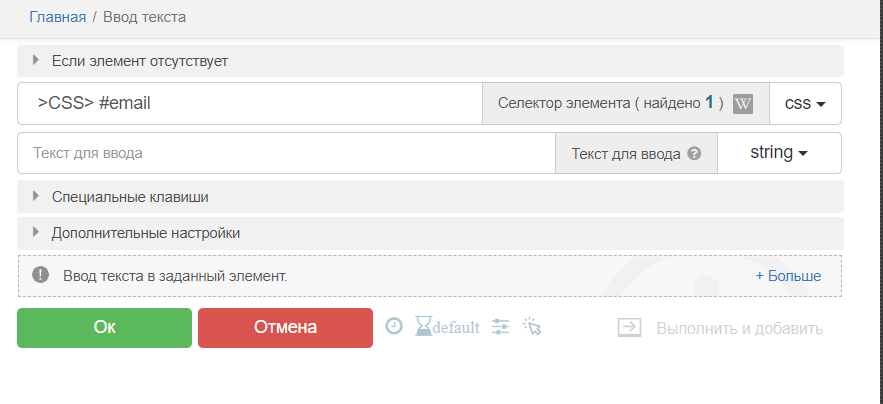Click the Wikipedia-style W icon near selector

(x=742, y=103)
